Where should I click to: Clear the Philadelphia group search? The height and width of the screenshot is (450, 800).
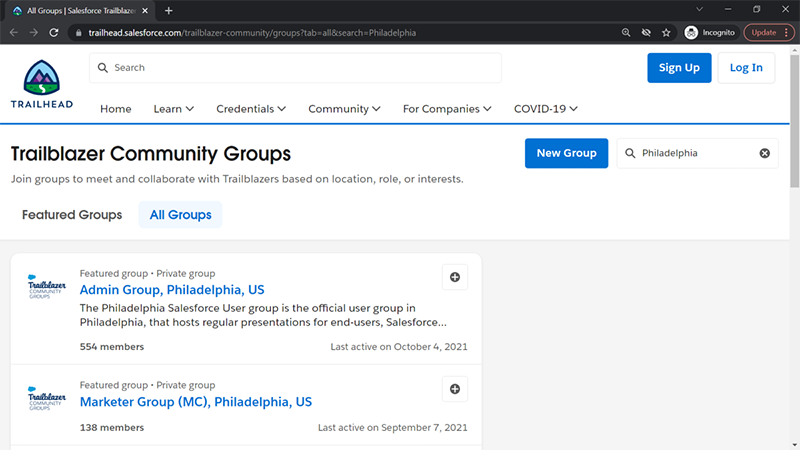click(x=764, y=153)
